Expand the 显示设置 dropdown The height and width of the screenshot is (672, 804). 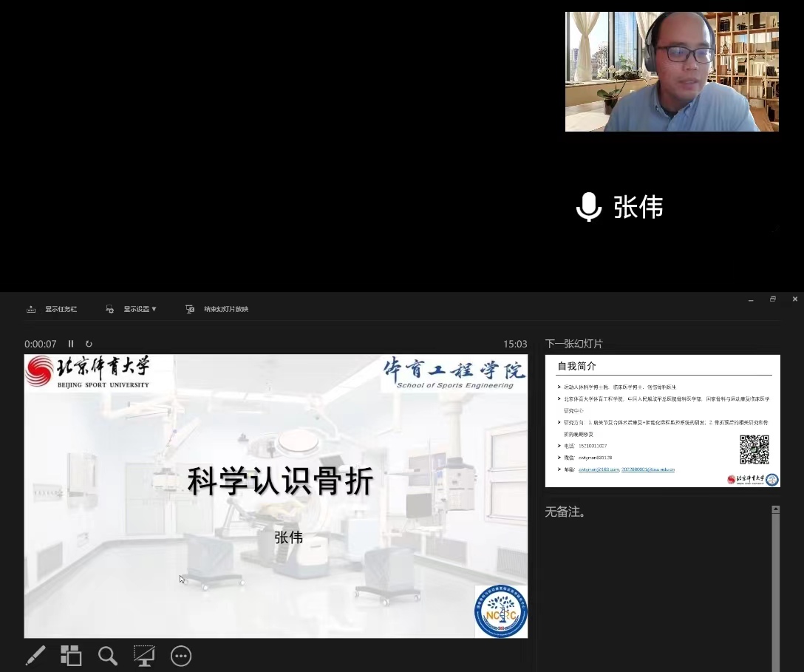132,309
